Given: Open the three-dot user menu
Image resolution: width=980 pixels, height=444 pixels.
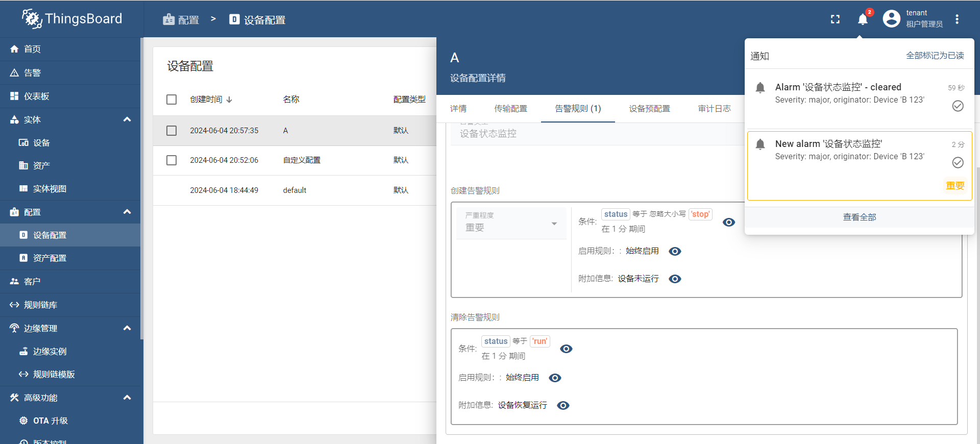Looking at the screenshot, I should click(x=957, y=19).
